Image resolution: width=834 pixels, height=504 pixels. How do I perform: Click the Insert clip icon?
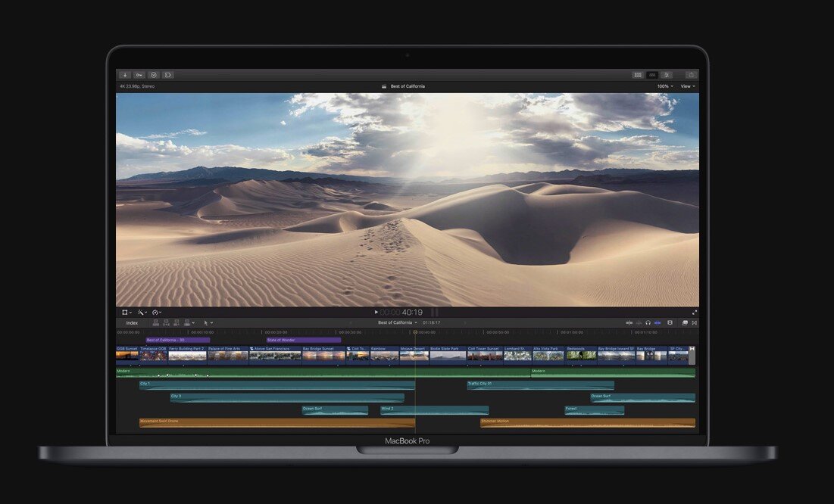166,322
